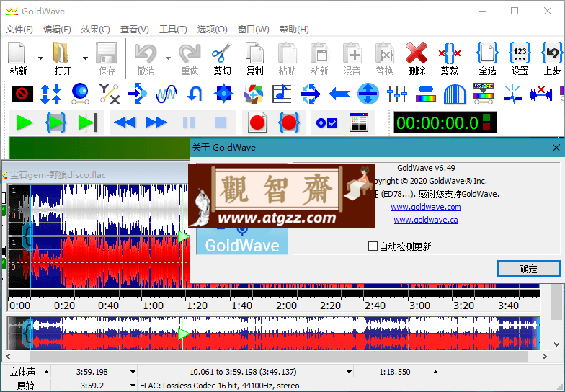Click the 00:00:00.0 time display
The image size is (565, 392).
(445, 122)
